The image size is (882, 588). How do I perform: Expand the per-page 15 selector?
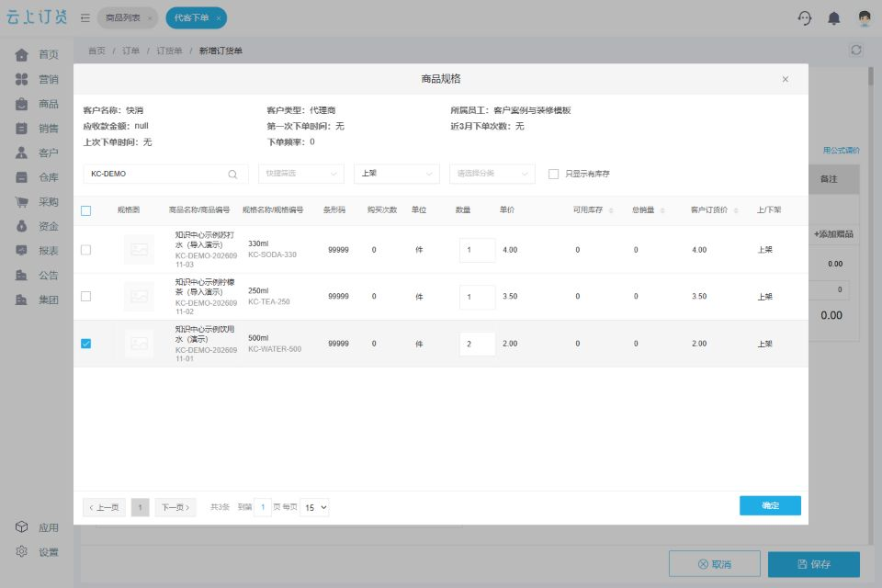coord(315,507)
